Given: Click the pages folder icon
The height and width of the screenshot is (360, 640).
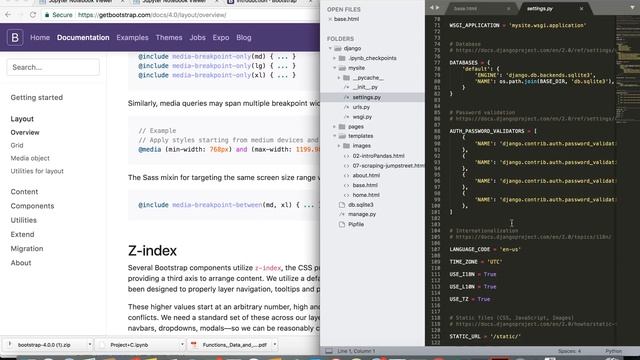Looking at the screenshot, I should click(342, 127).
